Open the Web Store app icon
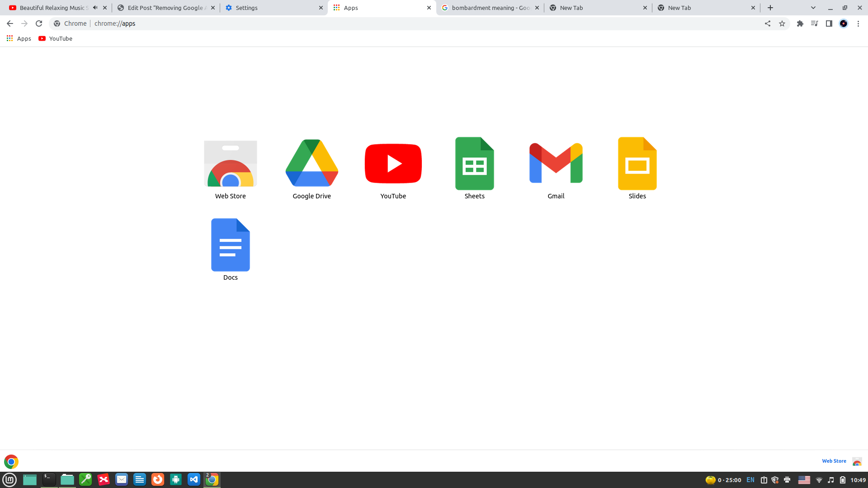Image resolution: width=868 pixels, height=488 pixels. click(231, 164)
